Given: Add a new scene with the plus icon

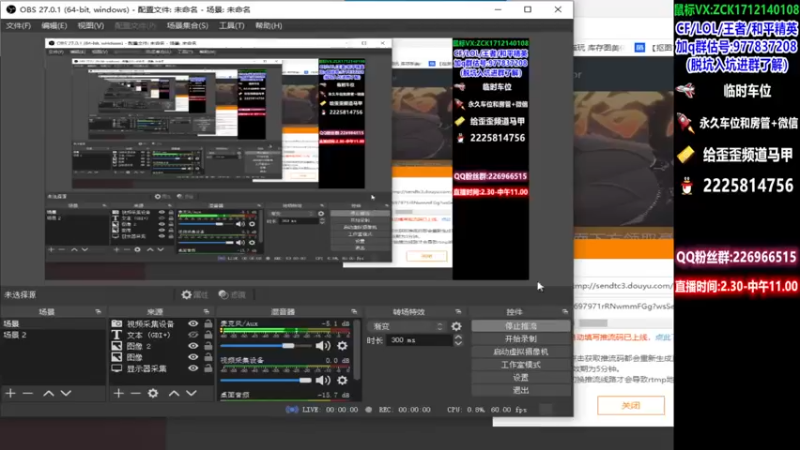Looking at the screenshot, I should tap(10, 393).
